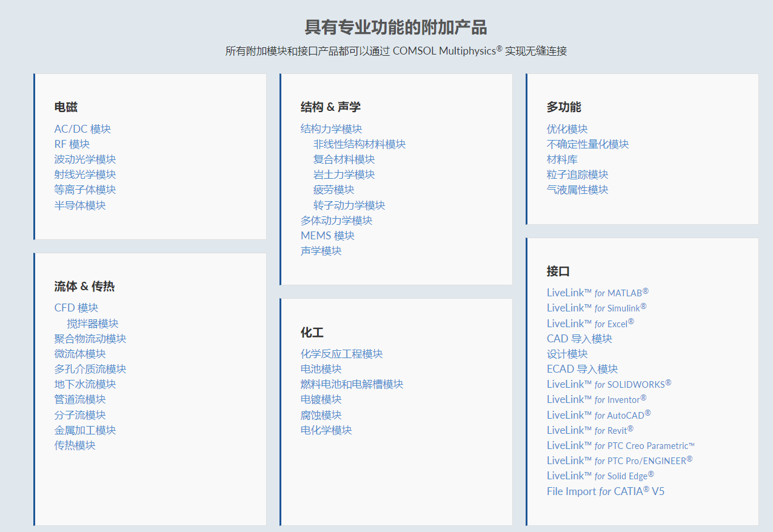
Task: Select LiveLink for Inventor link
Action: click(x=597, y=399)
